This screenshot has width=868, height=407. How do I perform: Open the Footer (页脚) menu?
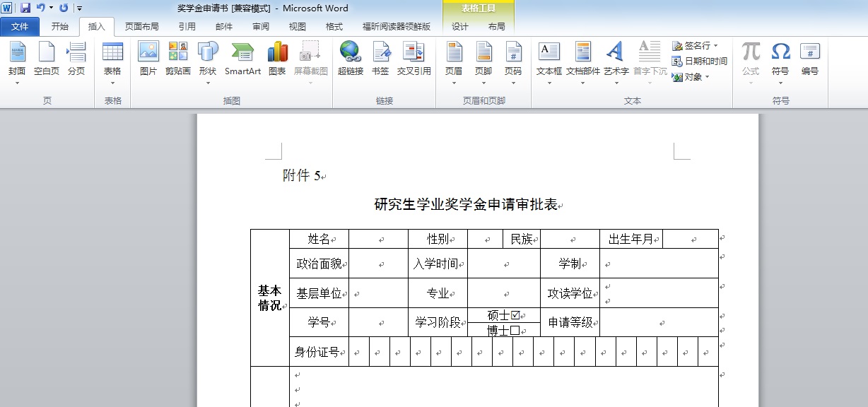click(483, 63)
